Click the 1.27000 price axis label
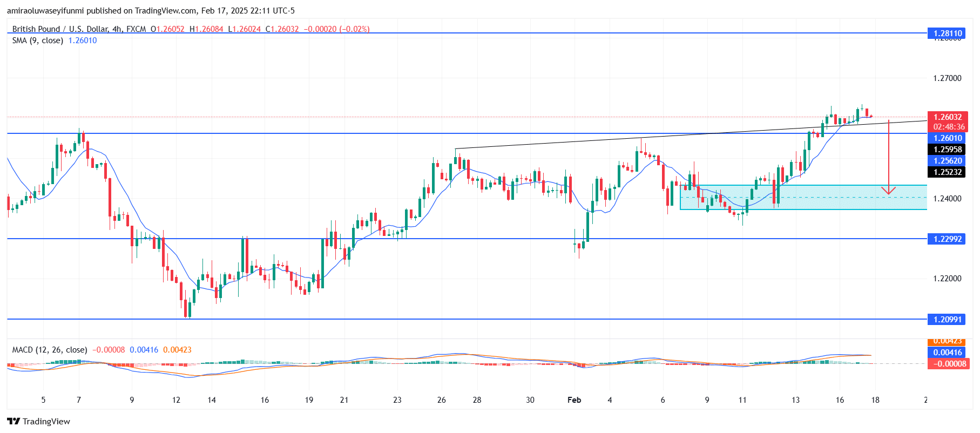Image resolution: width=980 pixels, height=433 pixels. click(947, 78)
